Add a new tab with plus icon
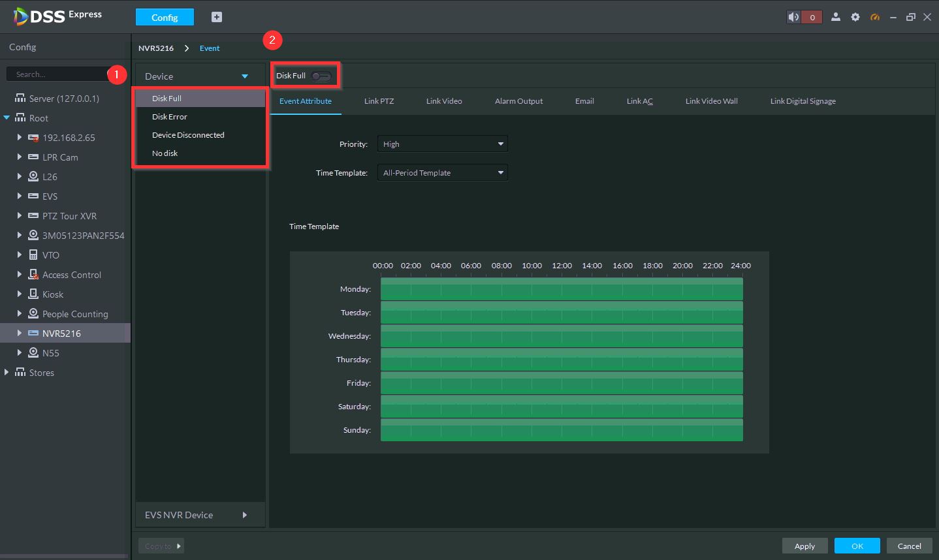 [x=217, y=17]
